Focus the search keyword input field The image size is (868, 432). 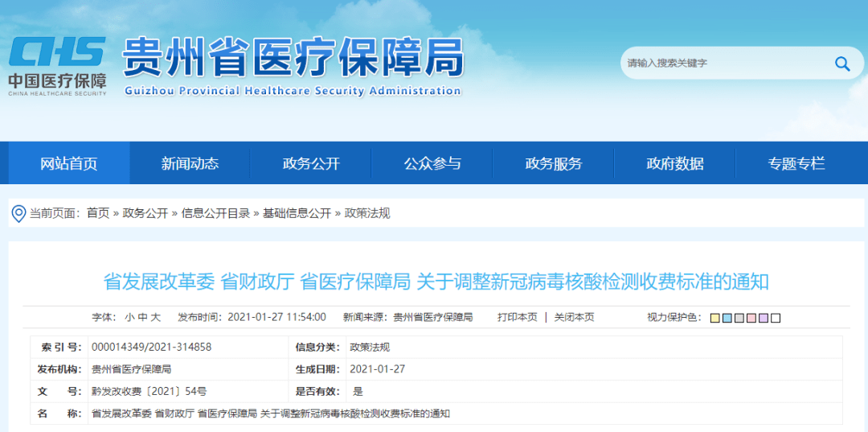(x=725, y=64)
